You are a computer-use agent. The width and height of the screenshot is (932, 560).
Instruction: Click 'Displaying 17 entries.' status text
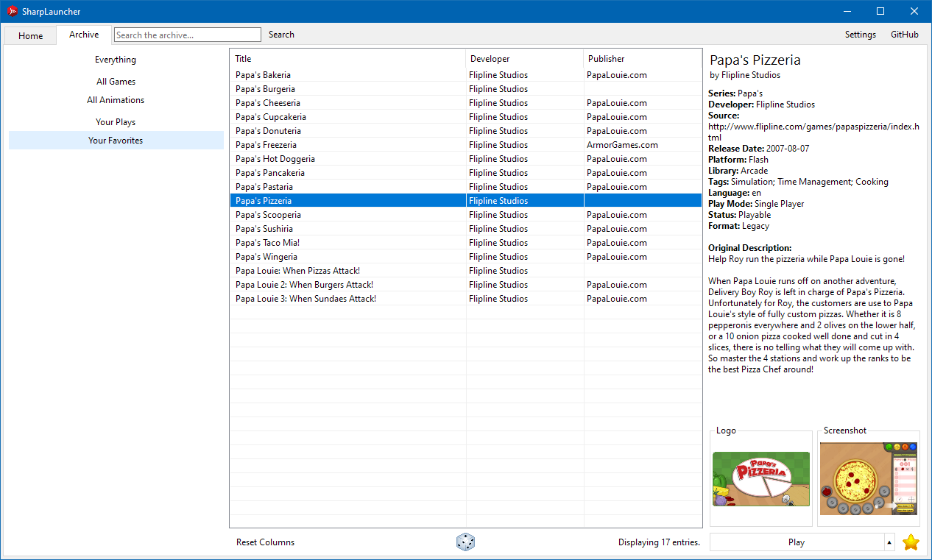(659, 542)
